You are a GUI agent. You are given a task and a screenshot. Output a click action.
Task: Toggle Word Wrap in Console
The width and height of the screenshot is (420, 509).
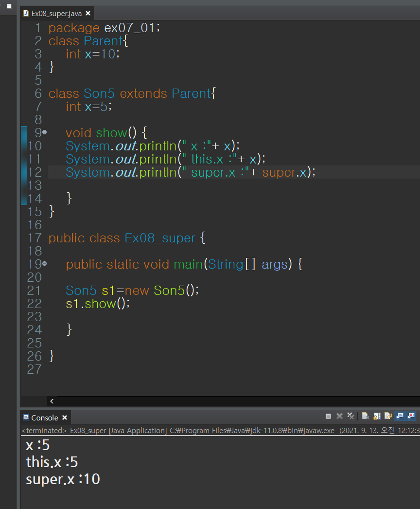point(388,416)
